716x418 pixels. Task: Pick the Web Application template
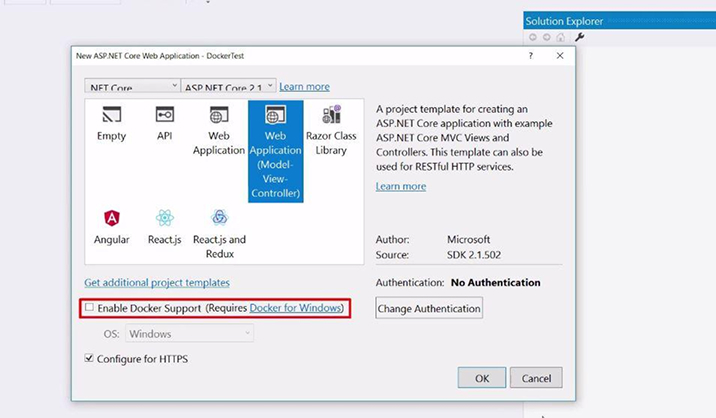(x=219, y=130)
